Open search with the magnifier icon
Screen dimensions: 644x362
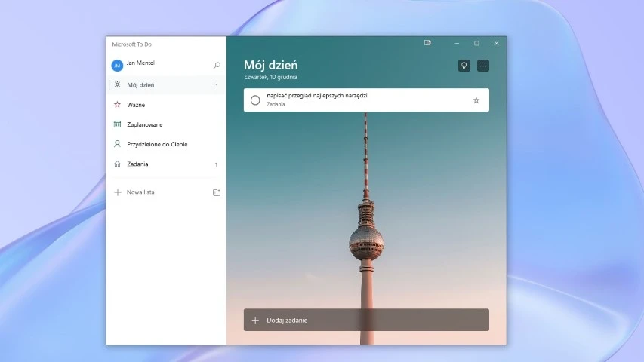[x=217, y=66]
